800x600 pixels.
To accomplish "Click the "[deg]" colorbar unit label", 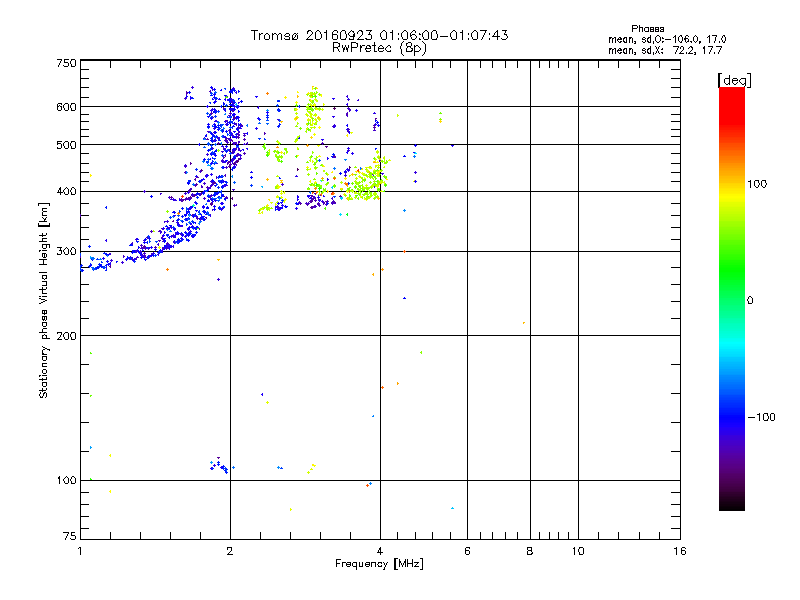I will point(734,80).
